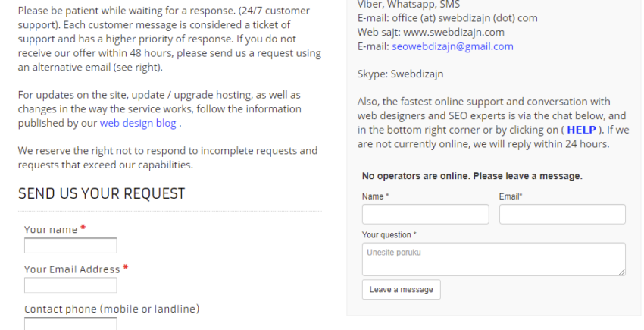Click the Contact phone input field
Viewport: 644px width, 330px height.
[x=70, y=323]
